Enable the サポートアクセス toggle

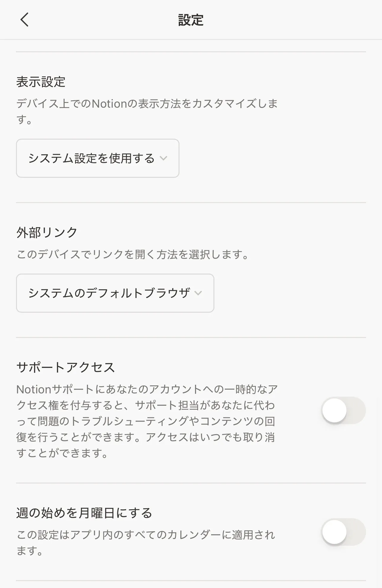point(344,411)
